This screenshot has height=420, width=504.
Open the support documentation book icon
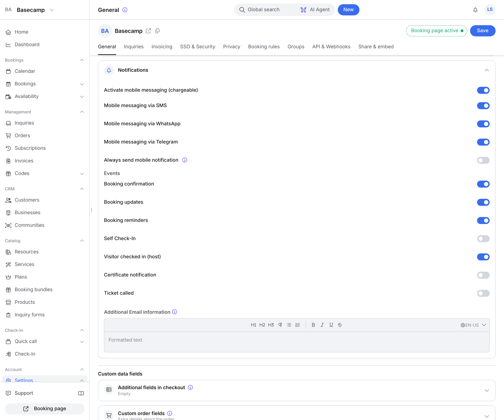[x=81, y=393]
